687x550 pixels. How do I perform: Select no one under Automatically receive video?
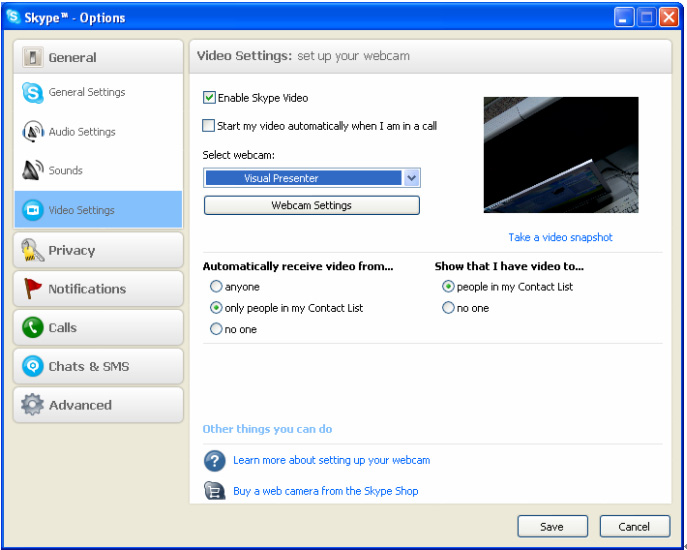click(216, 329)
